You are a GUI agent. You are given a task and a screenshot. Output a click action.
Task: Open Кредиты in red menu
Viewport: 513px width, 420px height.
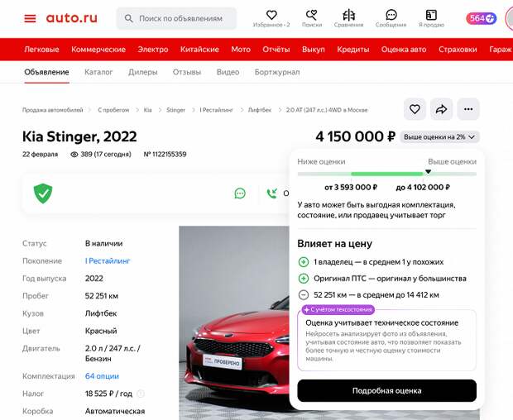pos(353,50)
